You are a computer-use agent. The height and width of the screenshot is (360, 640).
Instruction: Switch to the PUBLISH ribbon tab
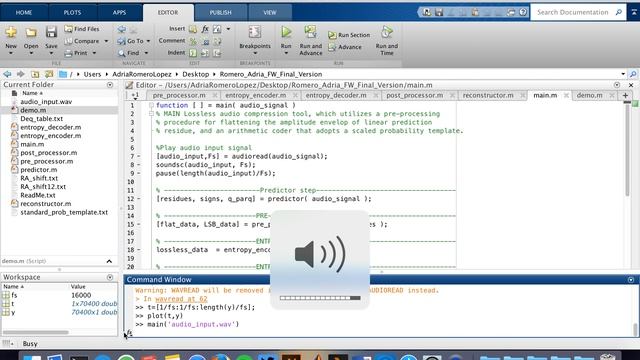[x=220, y=13]
